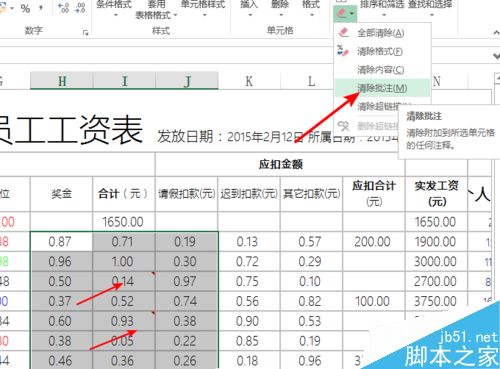
Task: Choose 清除内容(C) from the clear menu
Action: [x=382, y=70]
